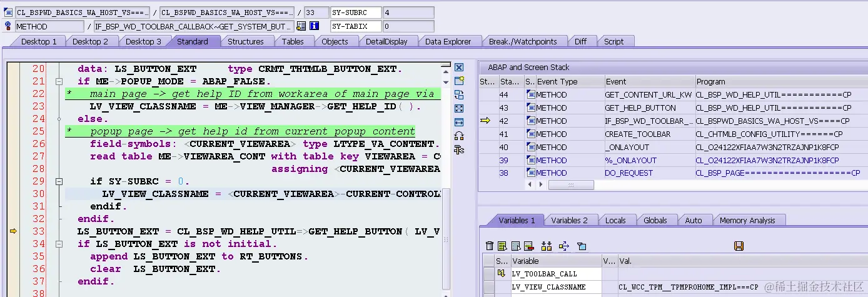Open the Break./Watchpoints tab

(523, 41)
